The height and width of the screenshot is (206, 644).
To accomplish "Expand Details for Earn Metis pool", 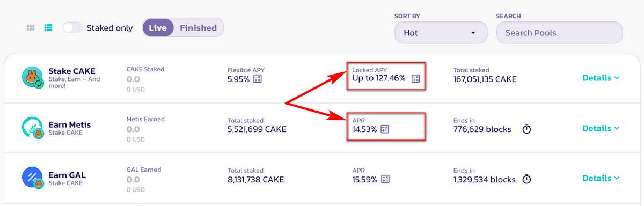I will (601, 128).
